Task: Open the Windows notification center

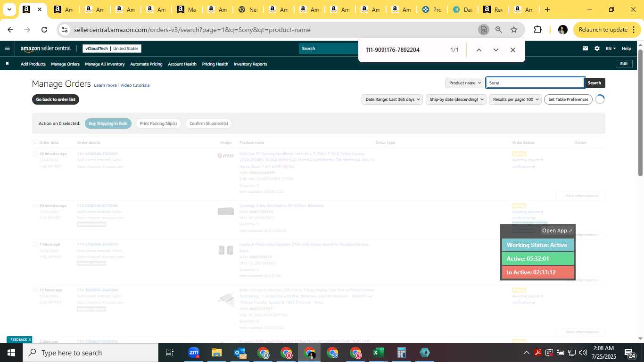Action: pyautogui.click(x=629, y=353)
